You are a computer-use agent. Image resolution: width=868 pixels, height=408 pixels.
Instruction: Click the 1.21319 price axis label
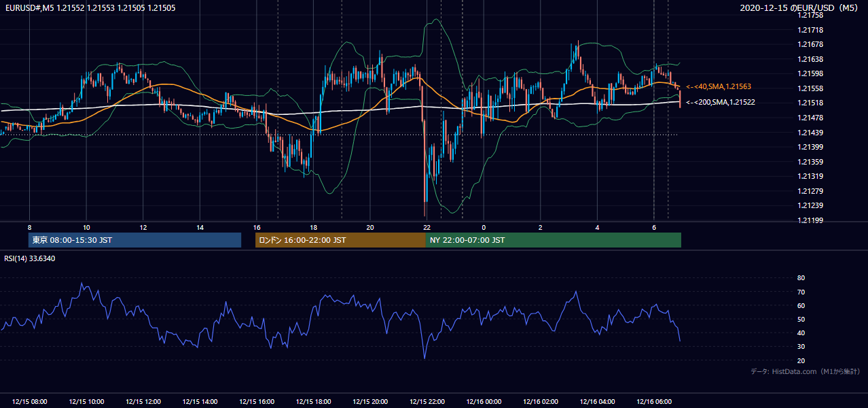[810, 176]
